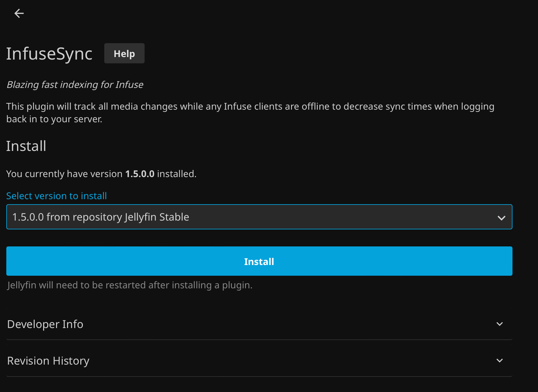Click the Select version to install label
Screen dimensions: 538x392
[56, 196]
